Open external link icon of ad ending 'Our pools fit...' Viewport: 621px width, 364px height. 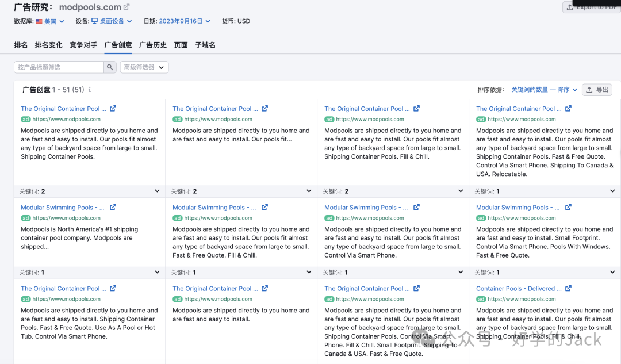tap(264, 108)
